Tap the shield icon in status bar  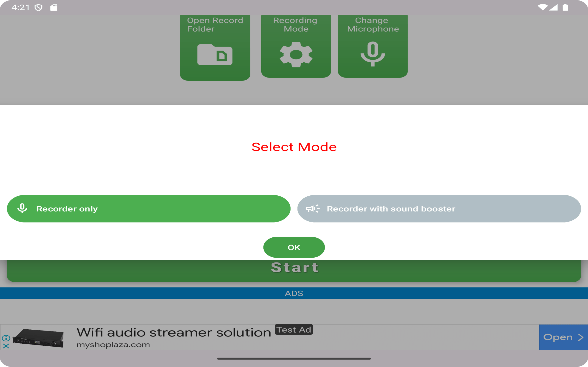38,8
